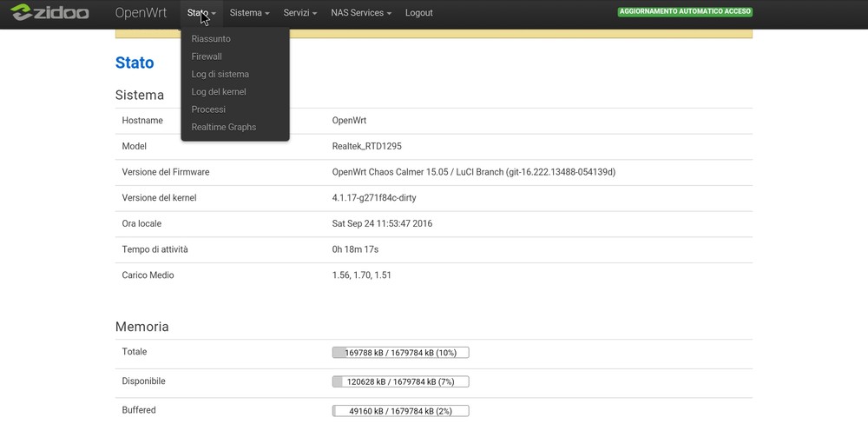The height and width of the screenshot is (424, 868).
Task: Click the Buffered memory progress bar
Action: (400, 411)
